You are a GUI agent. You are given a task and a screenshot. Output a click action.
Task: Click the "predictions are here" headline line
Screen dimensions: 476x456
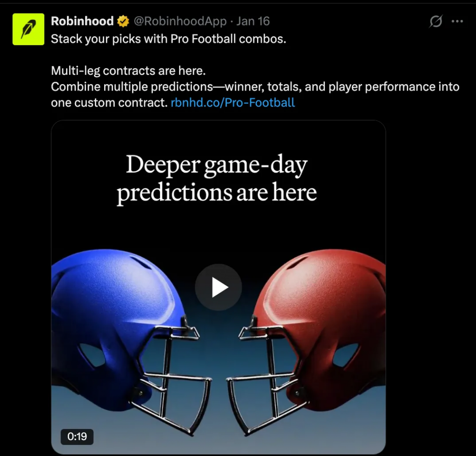pyautogui.click(x=217, y=192)
